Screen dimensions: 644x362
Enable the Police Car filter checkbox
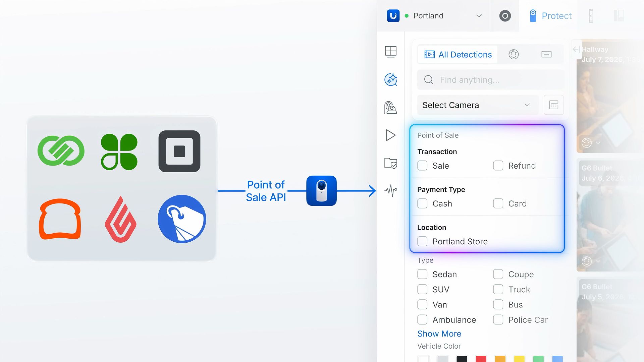pyautogui.click(x=498, y=320)
